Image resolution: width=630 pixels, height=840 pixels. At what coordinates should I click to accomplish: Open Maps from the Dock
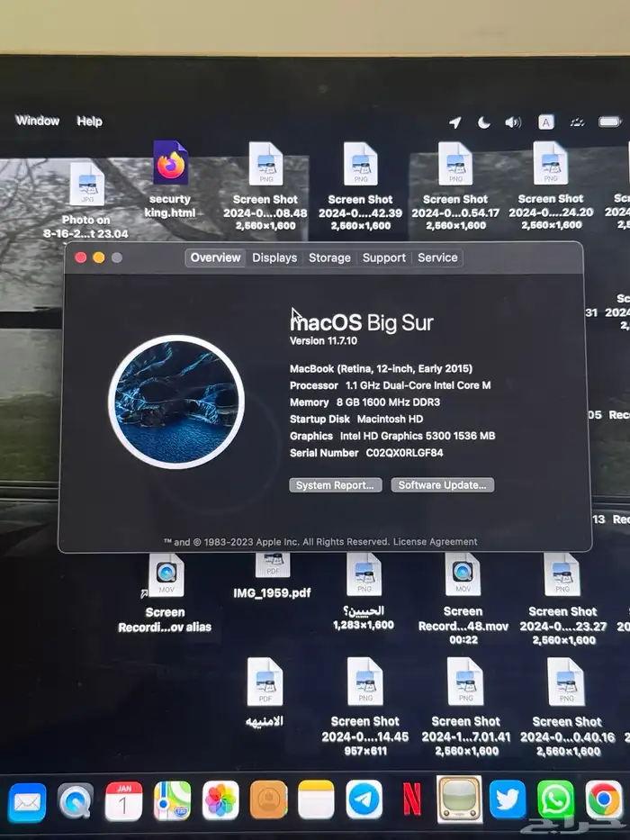172,801
